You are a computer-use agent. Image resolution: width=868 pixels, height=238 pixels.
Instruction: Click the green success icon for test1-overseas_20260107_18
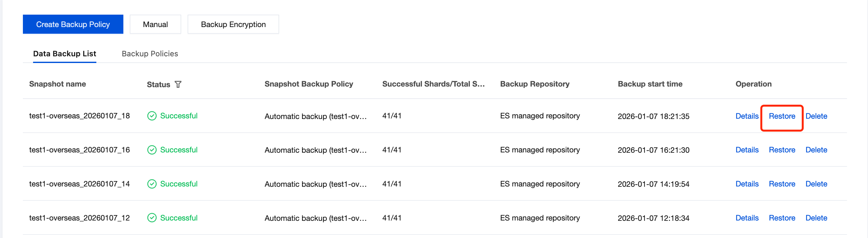[x=152, y=116]
